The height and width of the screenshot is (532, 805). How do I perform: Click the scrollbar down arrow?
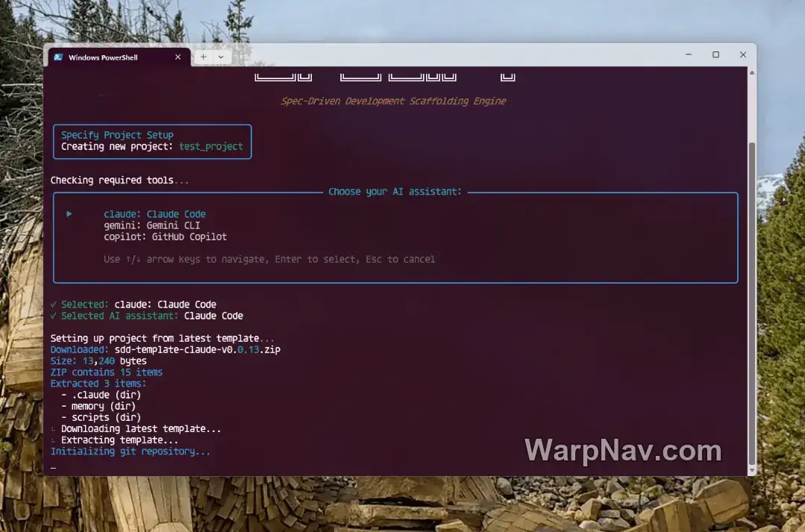tap(752, 470)
